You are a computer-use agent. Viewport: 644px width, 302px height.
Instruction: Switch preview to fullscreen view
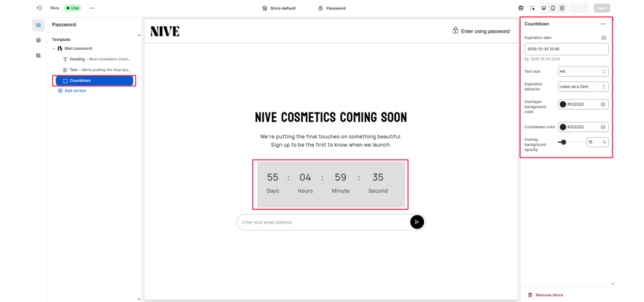(562, 8)
